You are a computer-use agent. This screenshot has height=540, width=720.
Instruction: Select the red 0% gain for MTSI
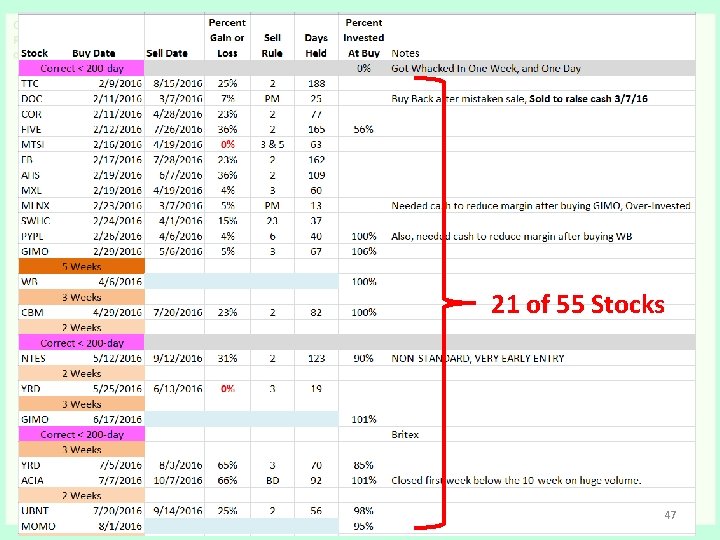coord(227,145)
